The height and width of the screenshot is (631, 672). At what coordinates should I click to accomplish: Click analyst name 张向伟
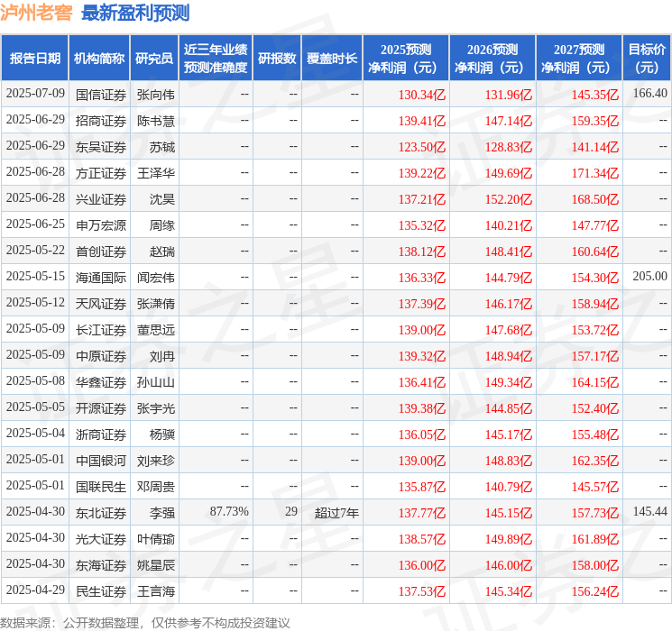coord(156,95)
